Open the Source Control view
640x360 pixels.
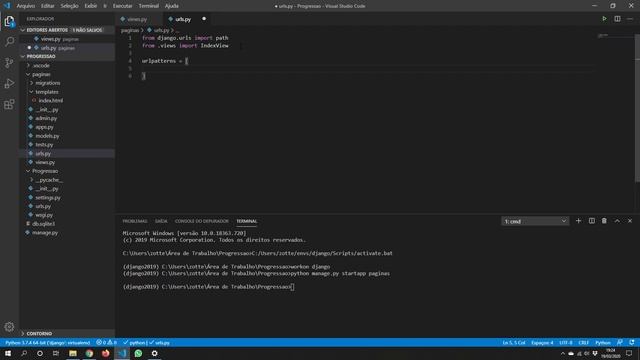coord(9,62)
